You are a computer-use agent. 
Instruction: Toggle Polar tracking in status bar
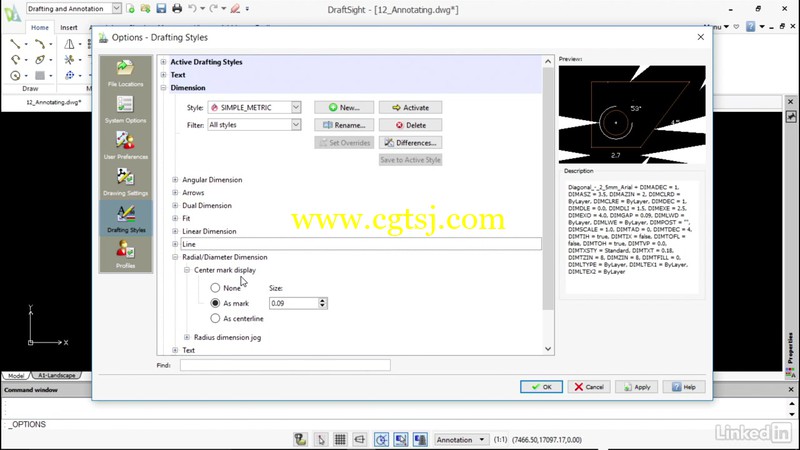click(x=381, y=439)
